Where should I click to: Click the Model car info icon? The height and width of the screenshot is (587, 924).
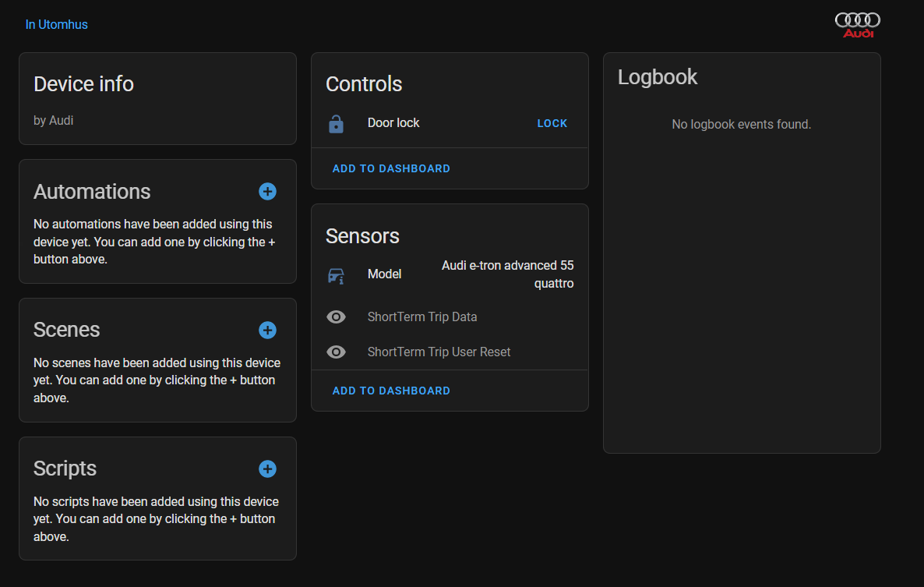(336, 275)
